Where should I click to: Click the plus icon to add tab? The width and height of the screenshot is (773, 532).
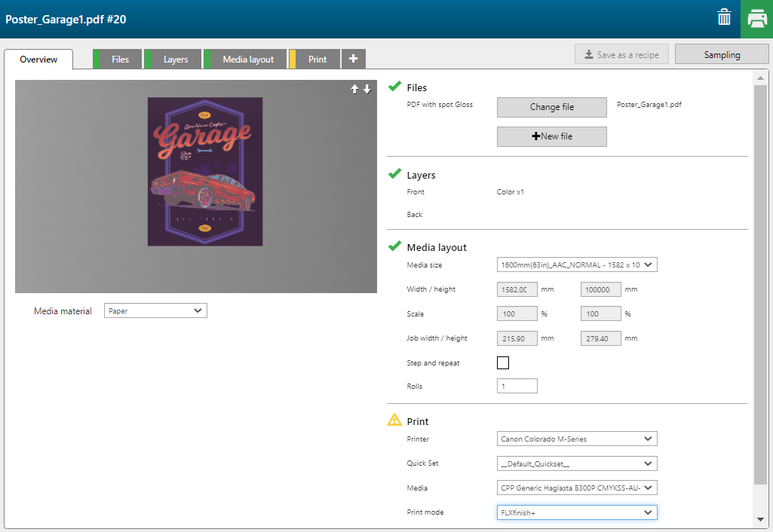click(353, 59)
